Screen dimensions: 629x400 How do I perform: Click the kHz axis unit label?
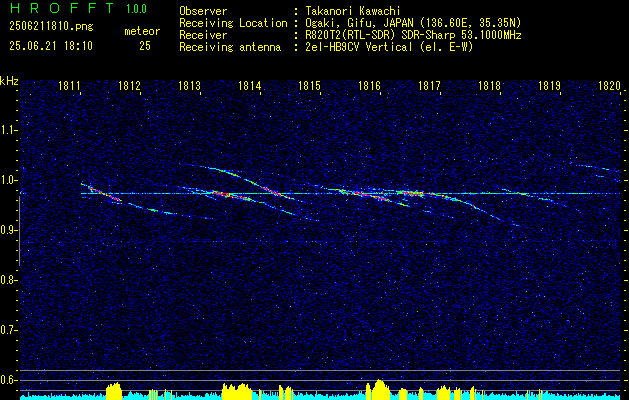[x=9, y=81]
